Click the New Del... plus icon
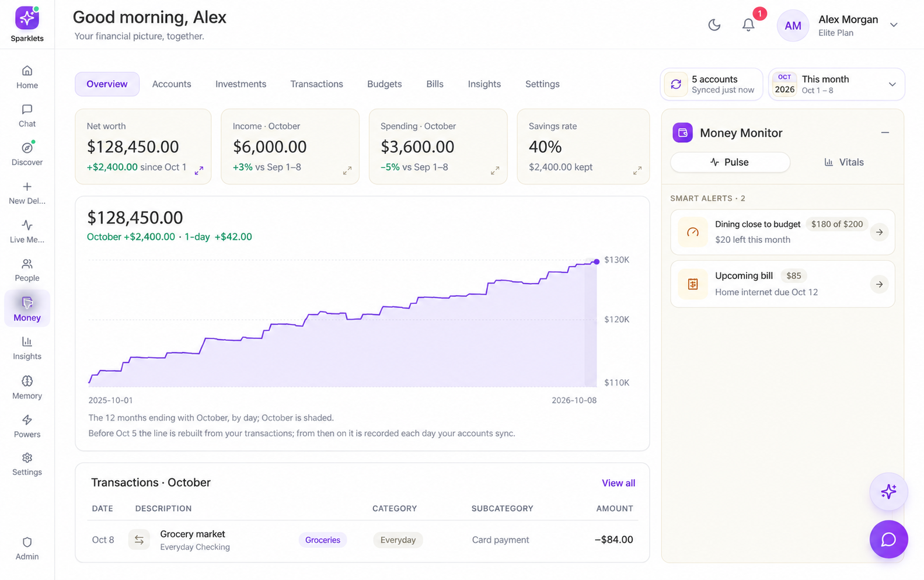Viewport: 924px width, 580px height. [27, 187]
